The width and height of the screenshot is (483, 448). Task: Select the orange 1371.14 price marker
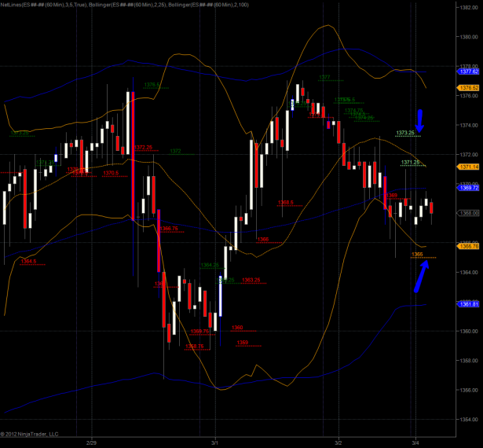469,167
